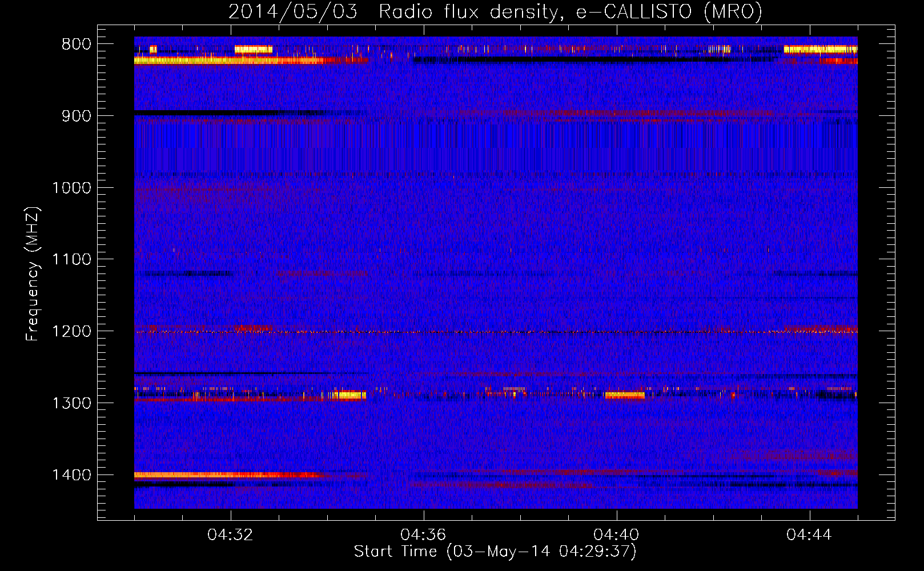The height and width of the screenshot is (571, 924).
Task: Click the 04:40 time axis label
Action: pyautogui.click(x=616, y=535)
